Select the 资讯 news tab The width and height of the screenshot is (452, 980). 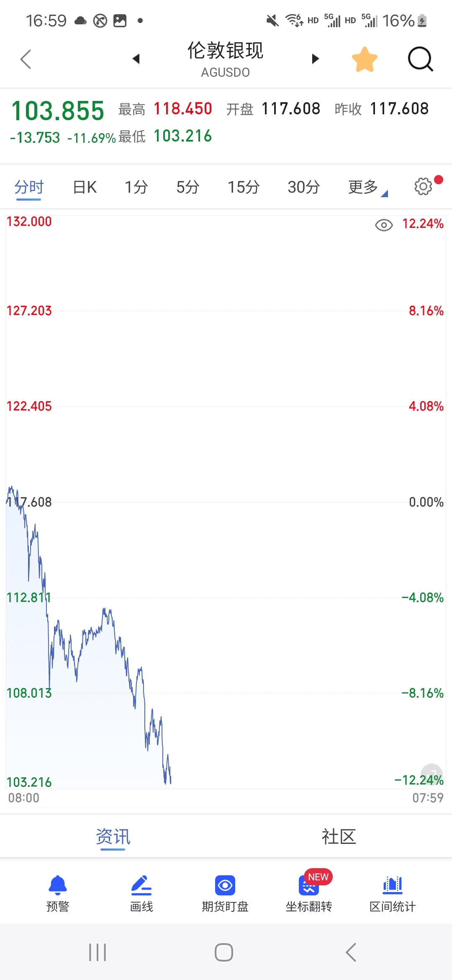(113, 837)
